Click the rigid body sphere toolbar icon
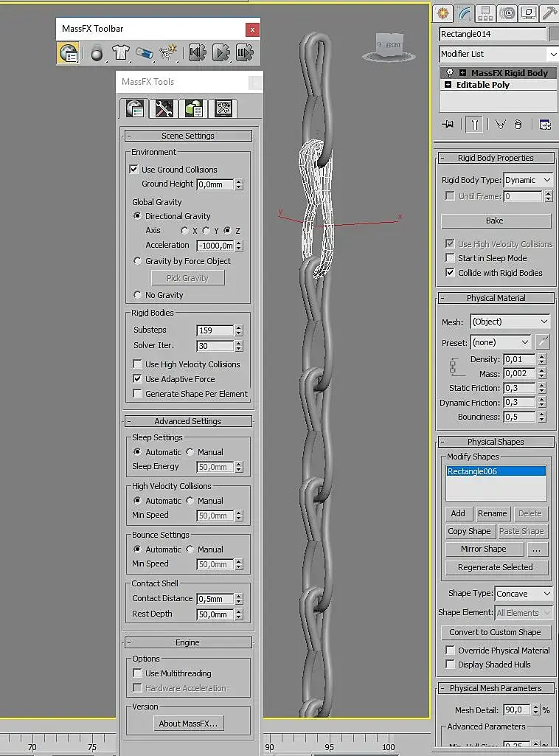The width and height of the screenshot is (559, 756). pos(97,54)
